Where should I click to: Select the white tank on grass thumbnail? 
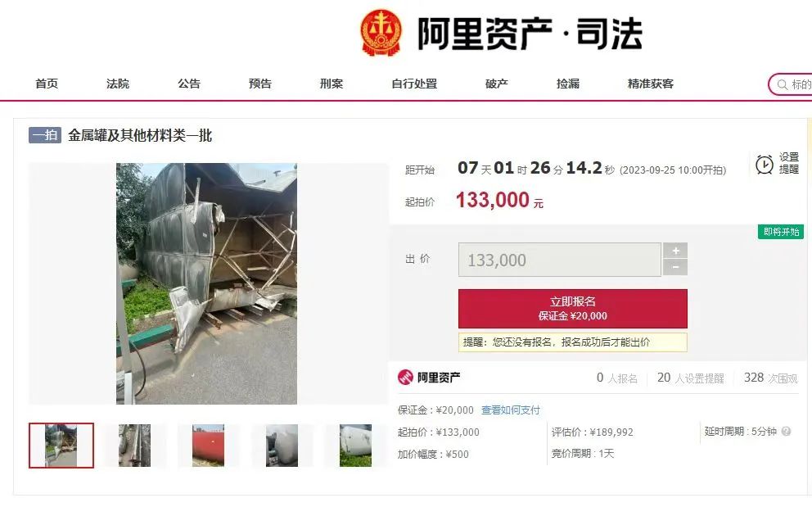tap(356, 446)
